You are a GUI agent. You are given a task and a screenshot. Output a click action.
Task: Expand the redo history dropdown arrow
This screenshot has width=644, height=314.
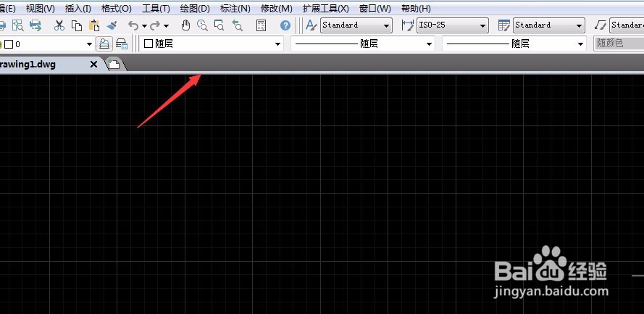point(166,26)
